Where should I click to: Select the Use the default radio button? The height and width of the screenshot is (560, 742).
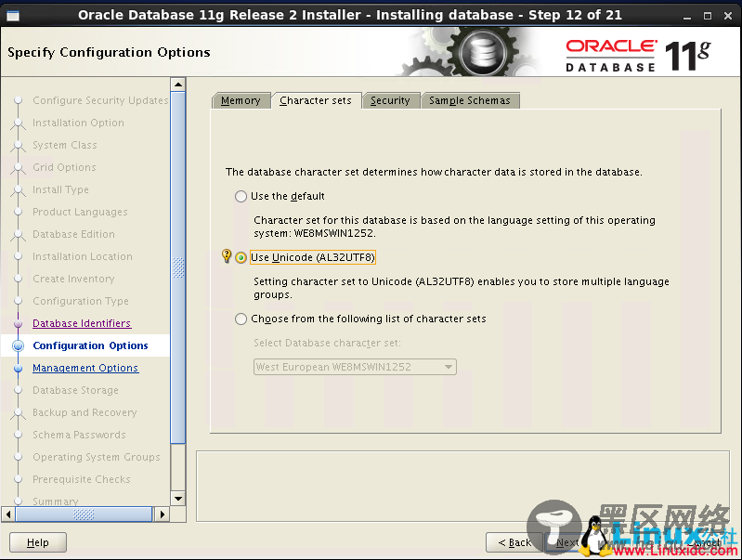(241, 197)
